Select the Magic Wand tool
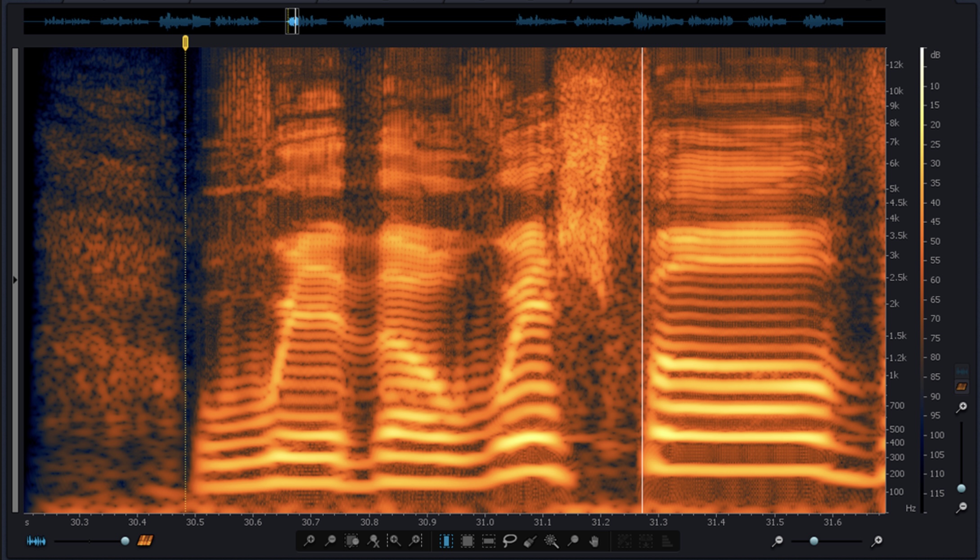The image size is (980, 560). click(x=552, y=541)
